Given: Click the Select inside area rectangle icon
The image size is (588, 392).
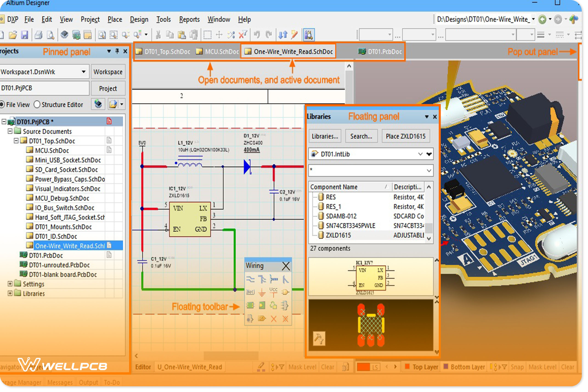Looking at the screenshot, I should pos(208,35).
